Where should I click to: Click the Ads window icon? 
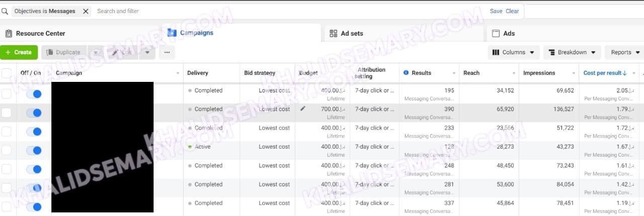[496, 33]
